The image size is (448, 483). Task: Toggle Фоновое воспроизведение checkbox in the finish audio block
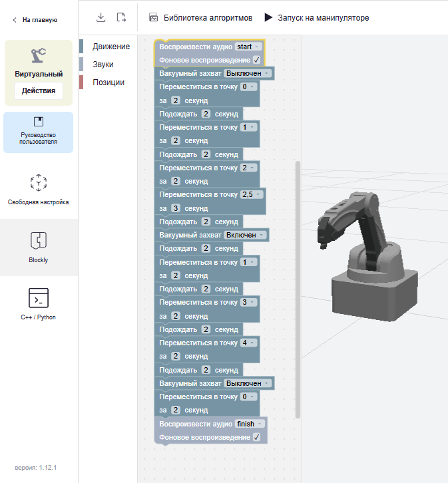pos(256,437)
